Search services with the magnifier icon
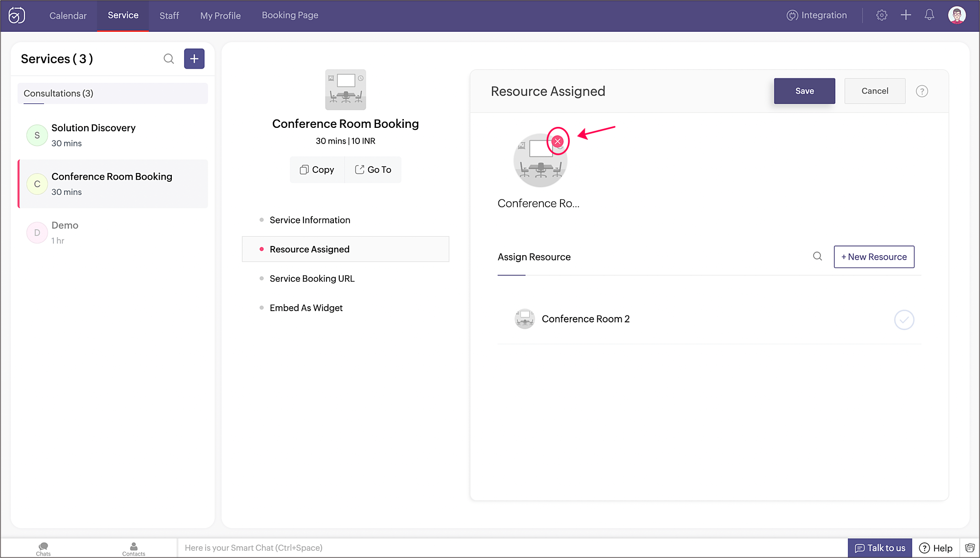This screenshot has height=558, width=980. pos(169,59)
